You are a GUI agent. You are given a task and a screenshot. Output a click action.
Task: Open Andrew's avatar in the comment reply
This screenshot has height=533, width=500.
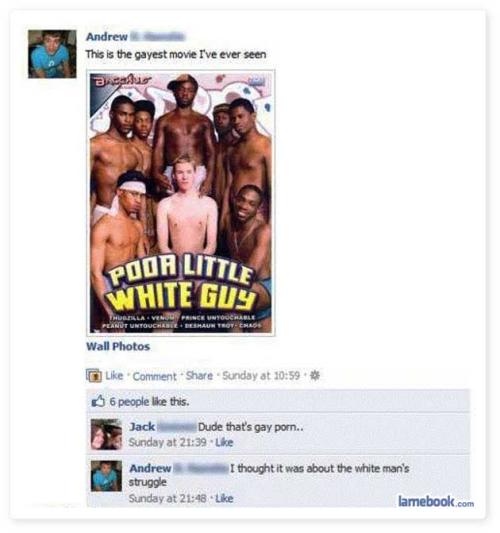click(106, 476)
